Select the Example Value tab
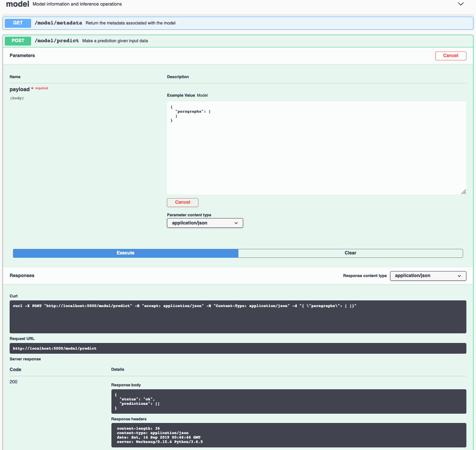 pos(181,95)
